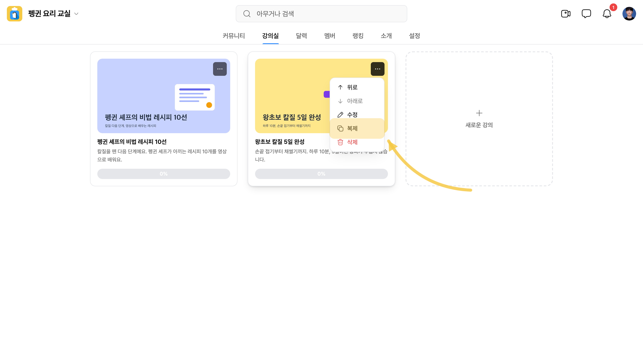Choose 삭제 to delete the course
The width and height of the screenshot is (643, 364).
pyautogui.click(x=357, y=142)
